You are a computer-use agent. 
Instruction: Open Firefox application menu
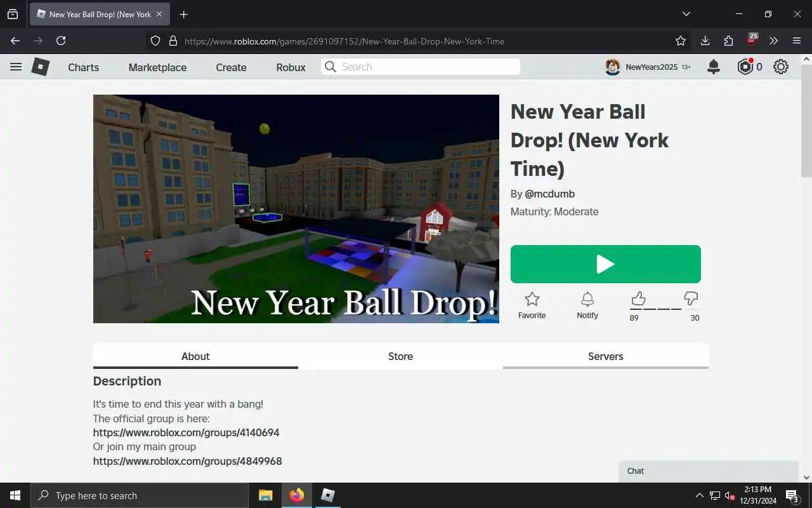click(797, 41)
